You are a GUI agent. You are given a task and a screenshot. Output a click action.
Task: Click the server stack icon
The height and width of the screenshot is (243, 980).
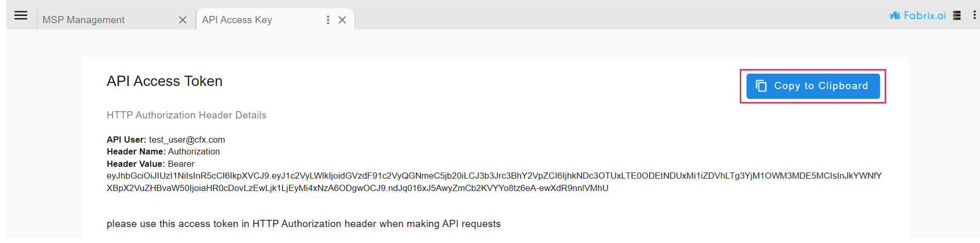coord(957,15)
